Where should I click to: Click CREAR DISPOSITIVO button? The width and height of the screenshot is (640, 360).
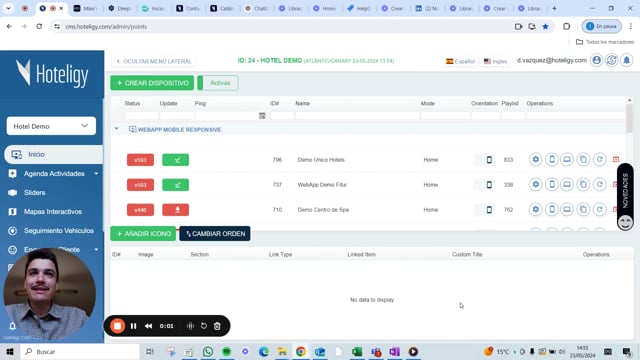click(152, 83)
